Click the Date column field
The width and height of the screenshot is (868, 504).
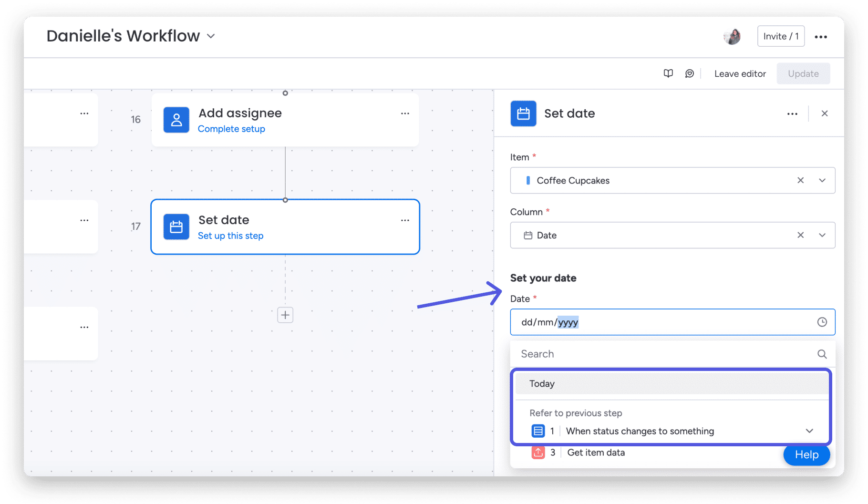point(672,235)
